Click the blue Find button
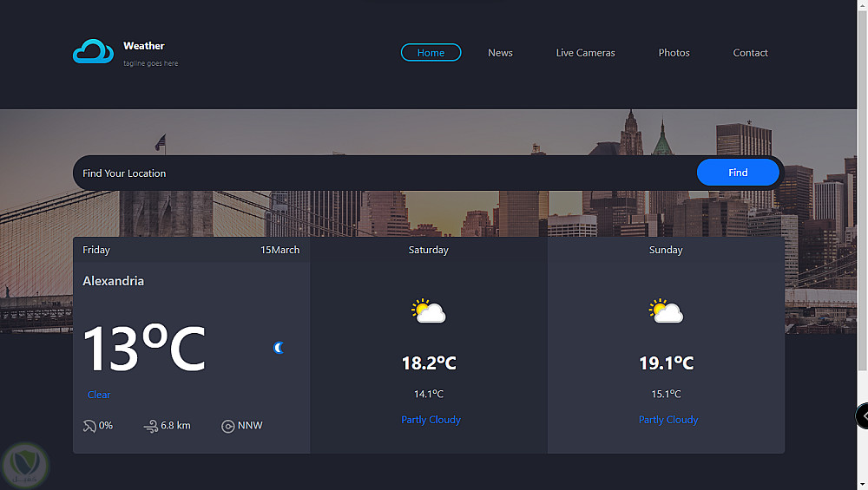The width and height of the screenshot is (868, 490). pyautogui.click(x=738, y=173)
